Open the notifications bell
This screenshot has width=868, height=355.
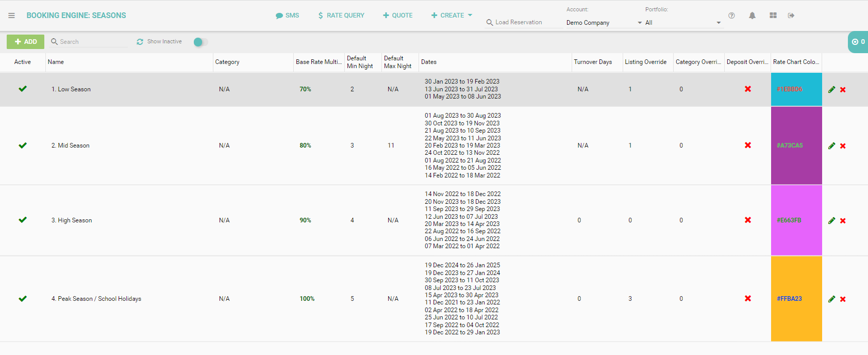point(752,15)
